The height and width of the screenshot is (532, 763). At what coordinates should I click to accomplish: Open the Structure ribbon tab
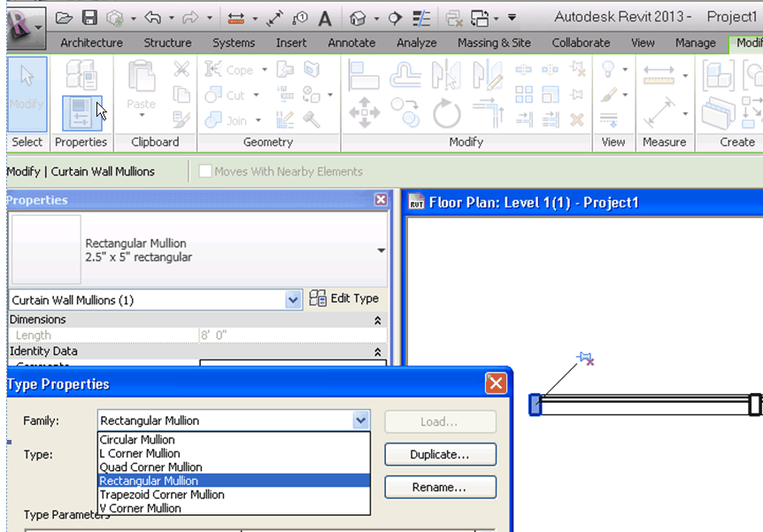coord(167,42)
